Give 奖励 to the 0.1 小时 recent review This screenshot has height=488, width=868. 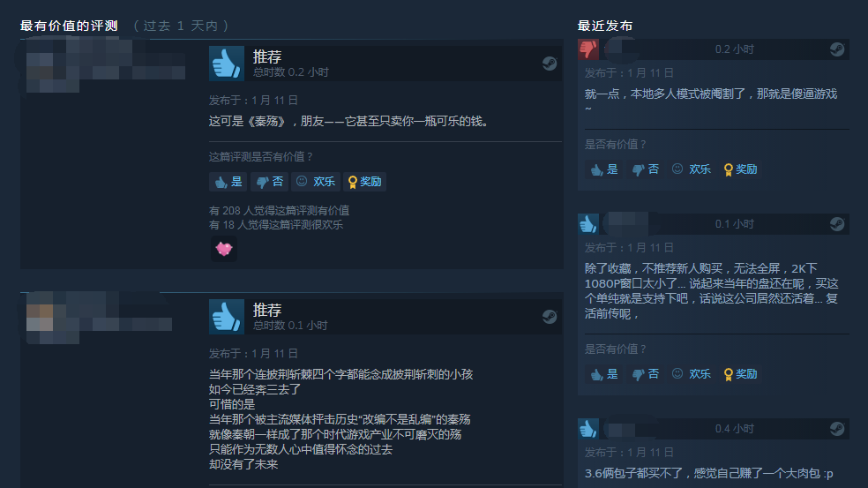[x=741, y=374]
